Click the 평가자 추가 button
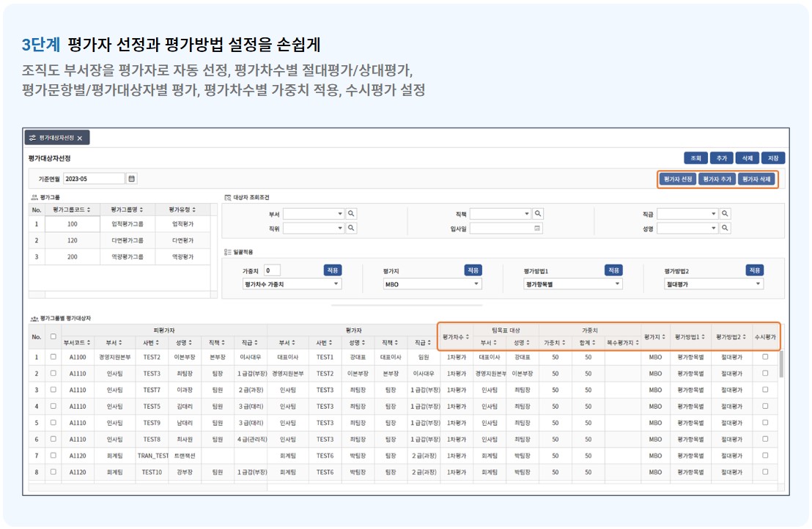 [x=717, y=179]
